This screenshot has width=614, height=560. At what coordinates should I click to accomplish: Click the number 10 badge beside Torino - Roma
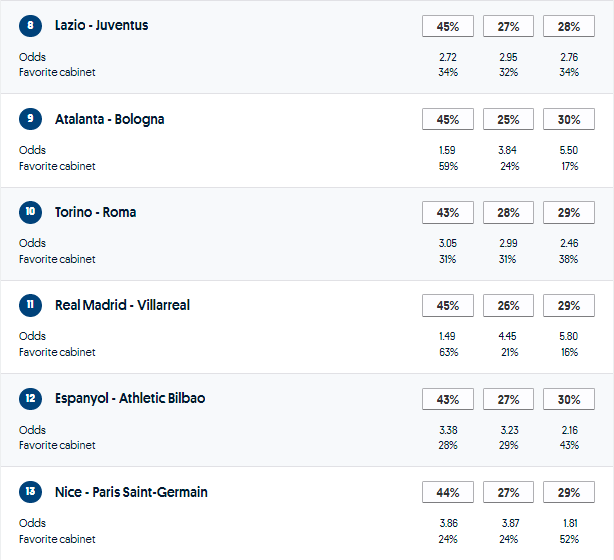point(31,212)
